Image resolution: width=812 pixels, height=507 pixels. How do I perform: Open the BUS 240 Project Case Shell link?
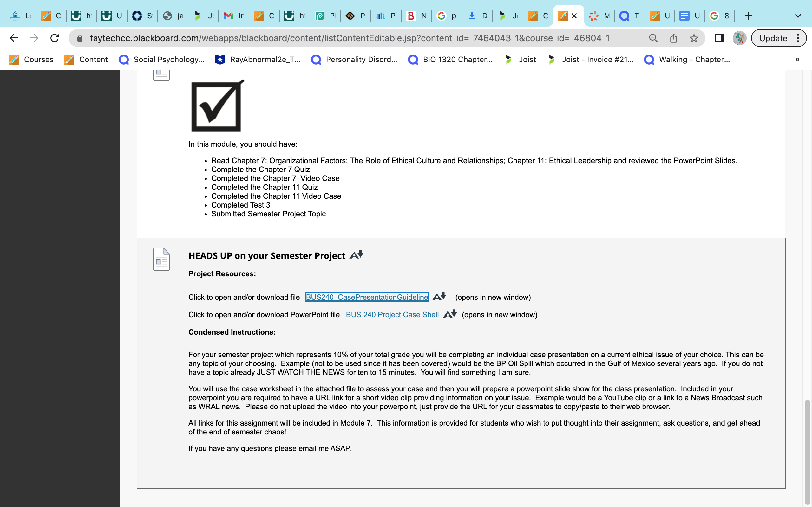pos(392,315)
